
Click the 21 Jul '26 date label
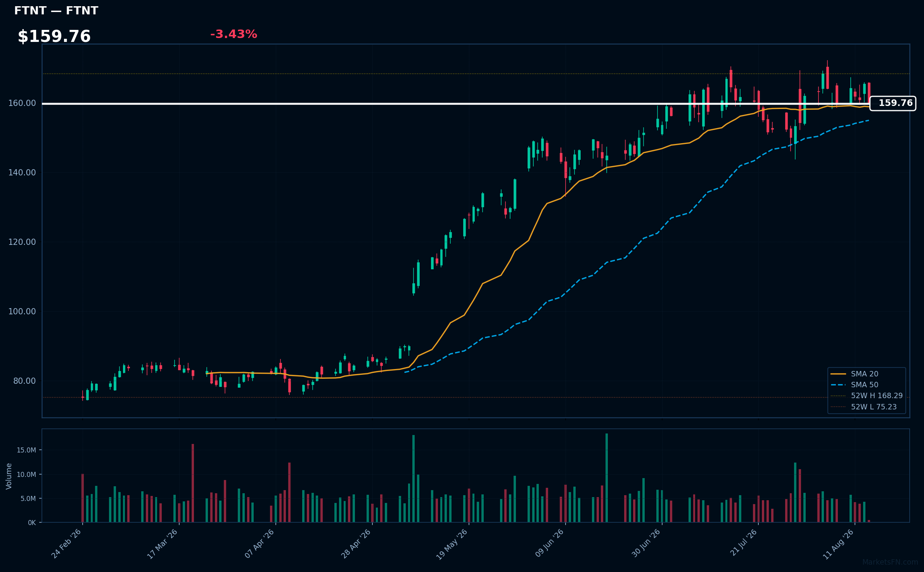coord(743,543)
